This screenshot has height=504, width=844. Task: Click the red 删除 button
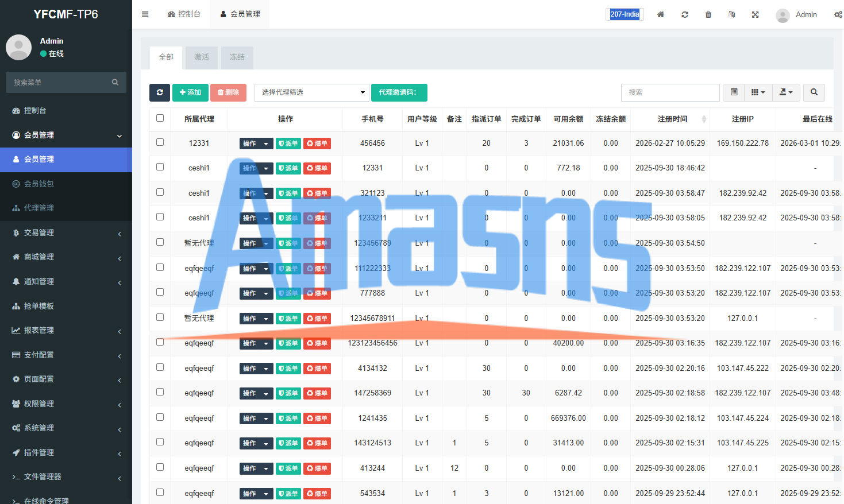pyautogui.click(x=228, y=92)
